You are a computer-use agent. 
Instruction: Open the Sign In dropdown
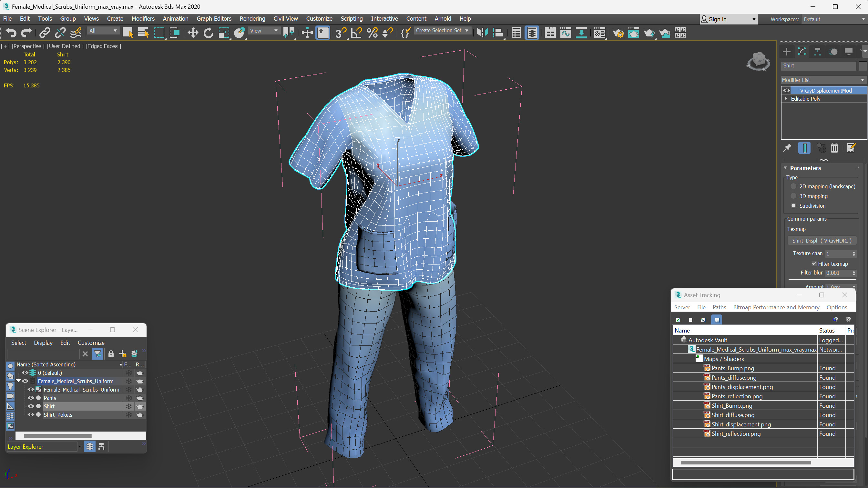pos(729,19)
